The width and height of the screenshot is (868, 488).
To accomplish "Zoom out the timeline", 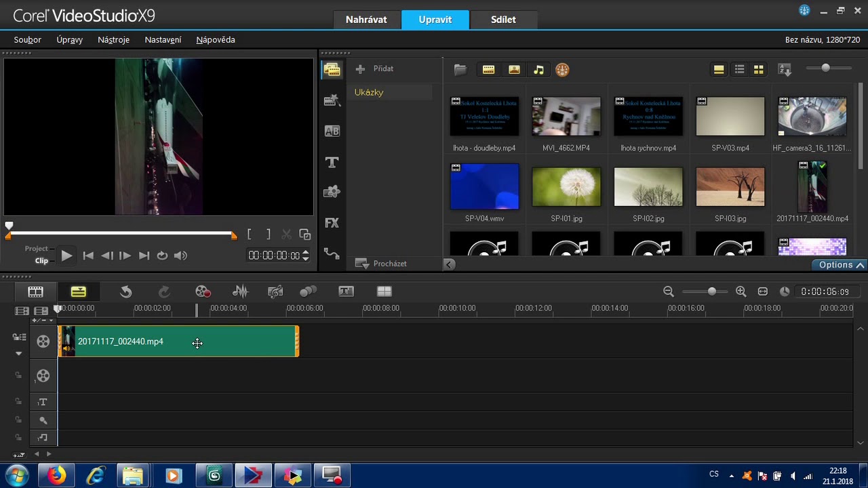I will (669, 291).
